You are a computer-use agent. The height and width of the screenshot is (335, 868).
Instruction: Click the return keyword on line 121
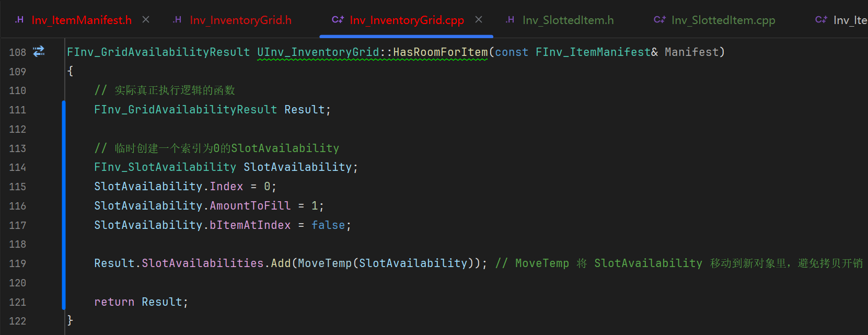tap(114, 302)
